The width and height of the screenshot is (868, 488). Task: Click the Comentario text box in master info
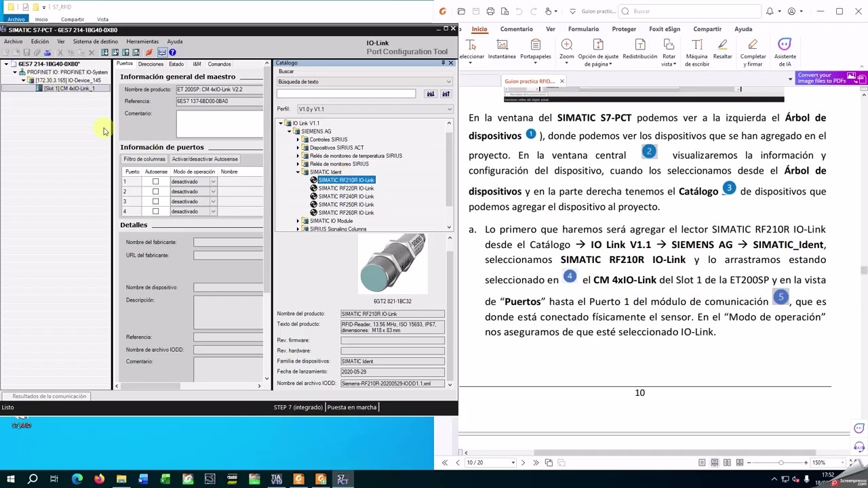tap(219, 124)
